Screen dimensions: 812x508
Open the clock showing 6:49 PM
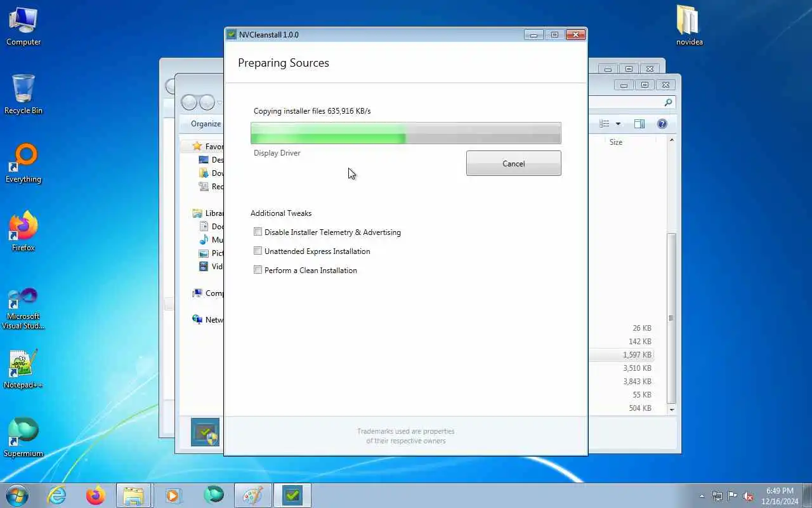tap(780, 496)
